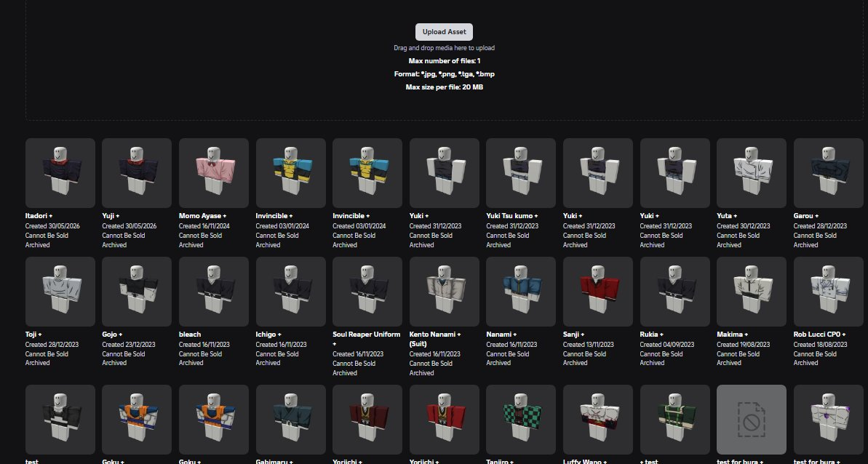Open the red Sanji shirt thumbnail
The width and height of the screenshot is (868, 464).
point(598,292)
